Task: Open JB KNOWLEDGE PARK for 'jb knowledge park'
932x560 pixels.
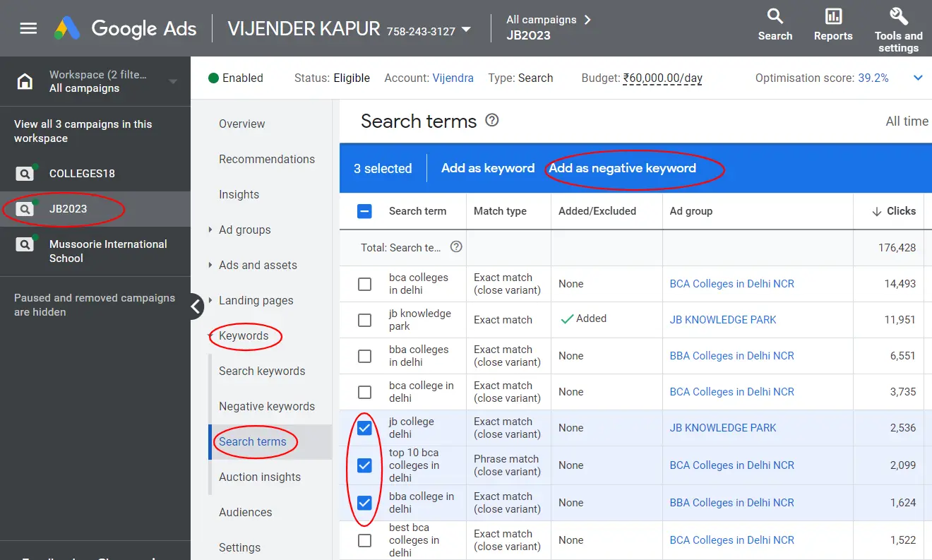Action: coord(723,320)
